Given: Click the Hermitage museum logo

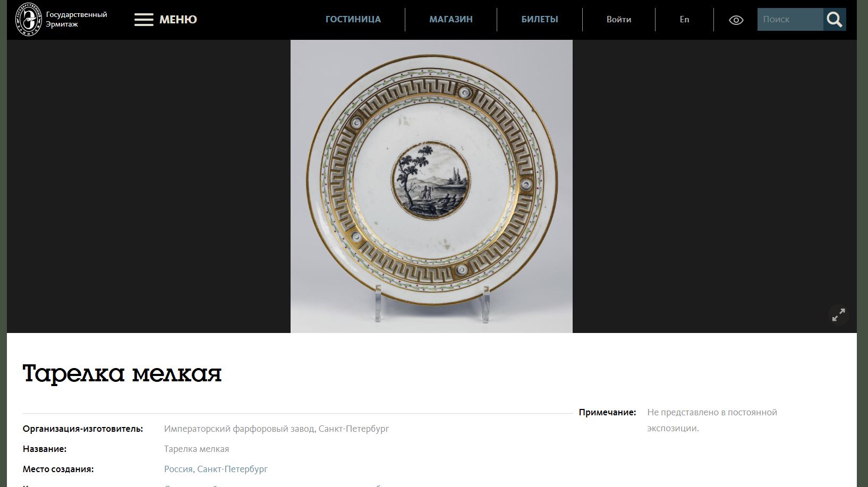Looking at the screenshot, I should (x=28, y=19).
